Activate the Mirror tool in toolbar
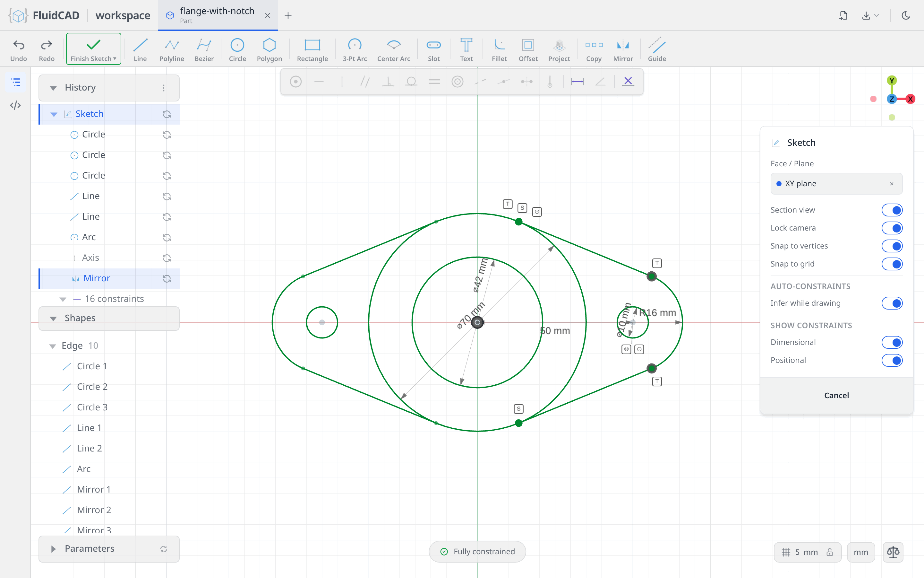The width and height of the screenshot is (924, 578). click(x=623, y=49)
